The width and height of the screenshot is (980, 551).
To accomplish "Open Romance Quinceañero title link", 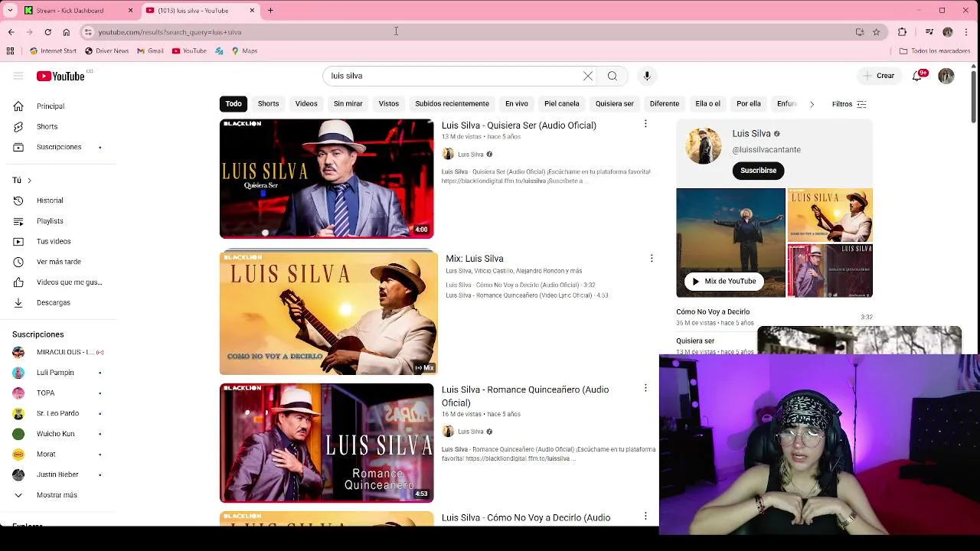I will [525, 396].
